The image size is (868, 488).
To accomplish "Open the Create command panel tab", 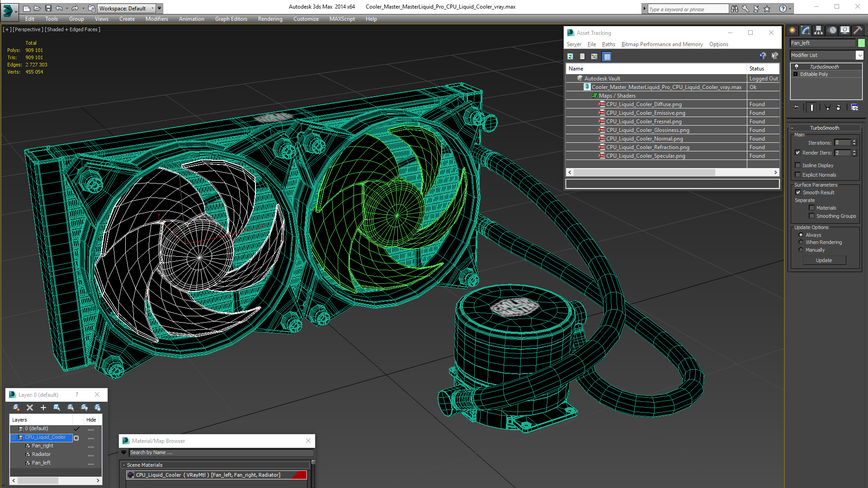I will pos(793,30).
